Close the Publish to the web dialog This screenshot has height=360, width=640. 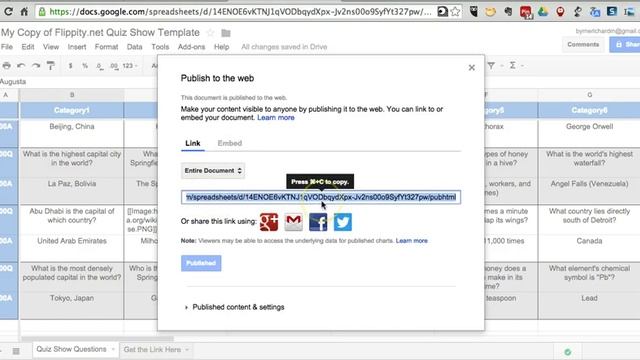[471, 67]
